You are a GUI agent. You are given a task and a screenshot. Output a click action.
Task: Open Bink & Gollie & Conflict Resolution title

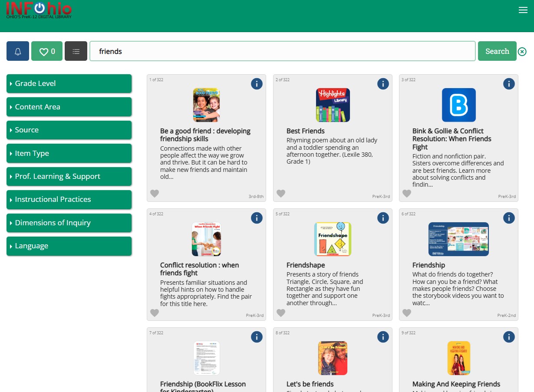pos(452,139)
